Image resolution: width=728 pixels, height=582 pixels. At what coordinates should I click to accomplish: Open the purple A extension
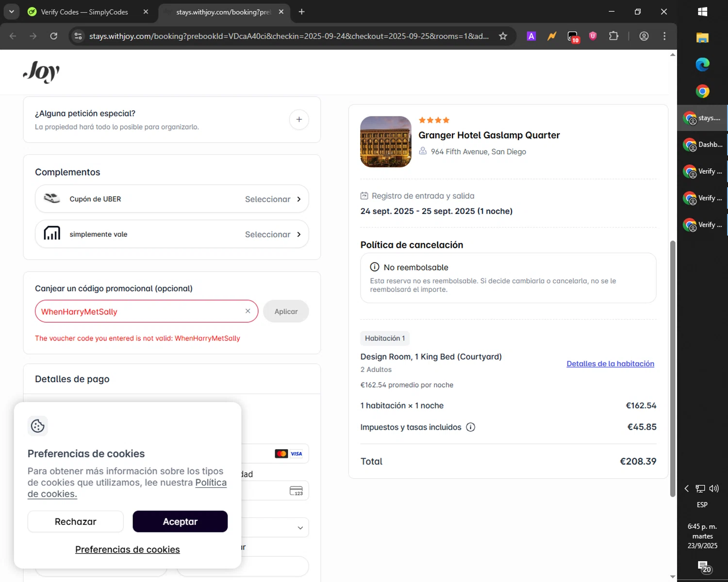531,36
